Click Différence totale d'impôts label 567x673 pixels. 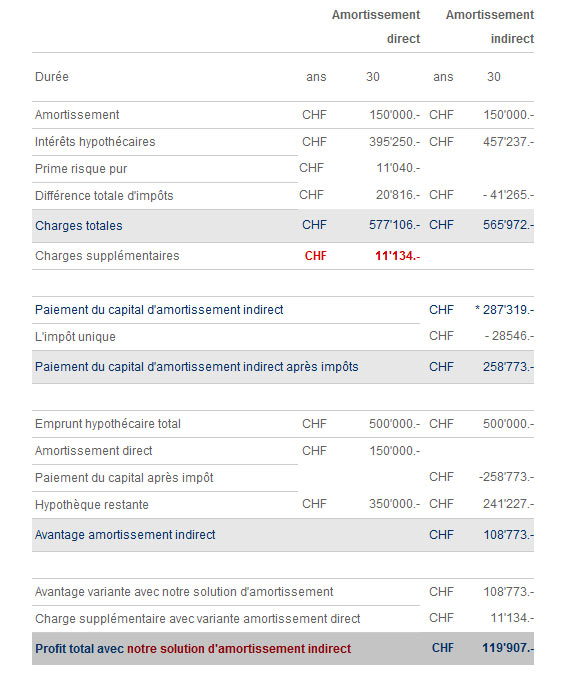104,196
